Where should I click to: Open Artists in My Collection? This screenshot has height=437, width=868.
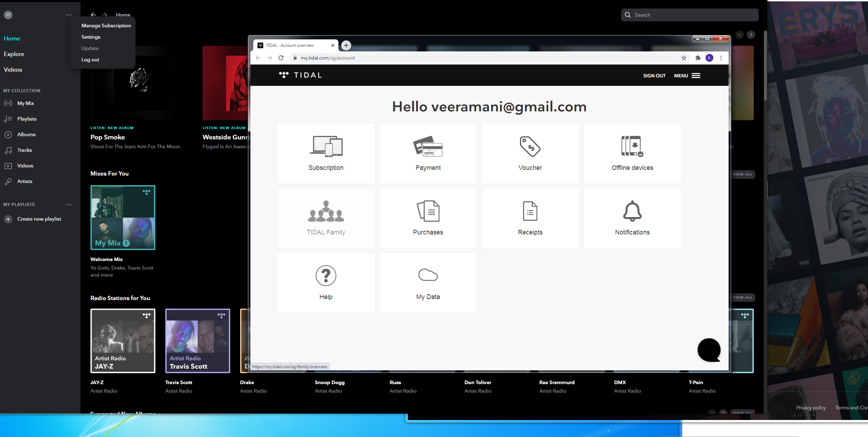tap(24, 181)
